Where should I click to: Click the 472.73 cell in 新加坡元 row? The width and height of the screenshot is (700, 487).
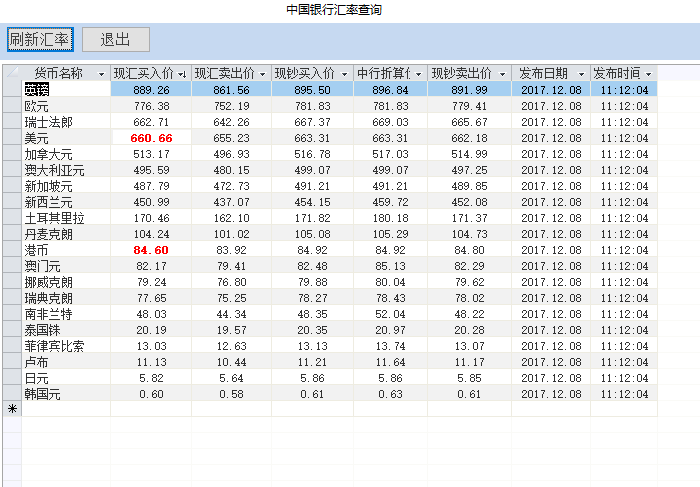click(231, 186)
